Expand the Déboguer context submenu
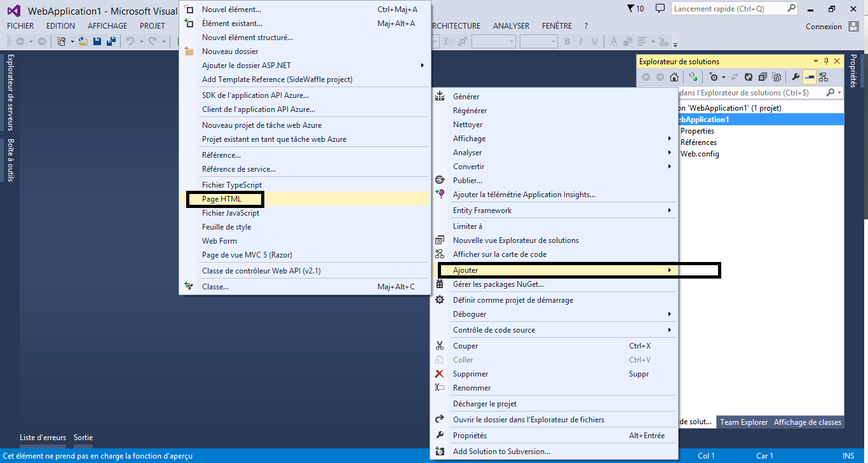The image size is (868, 463). click(x=554, y=314)
